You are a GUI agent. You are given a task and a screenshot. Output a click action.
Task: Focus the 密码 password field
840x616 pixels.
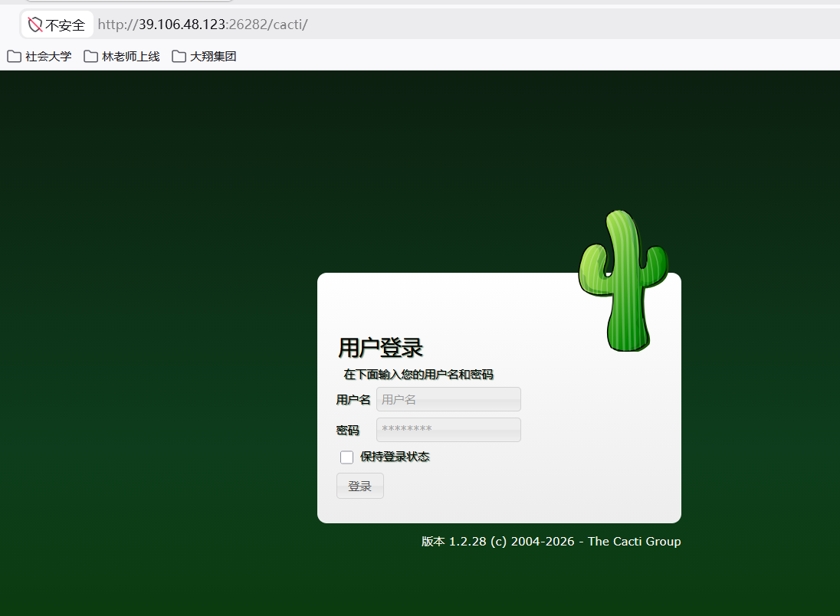448,430
